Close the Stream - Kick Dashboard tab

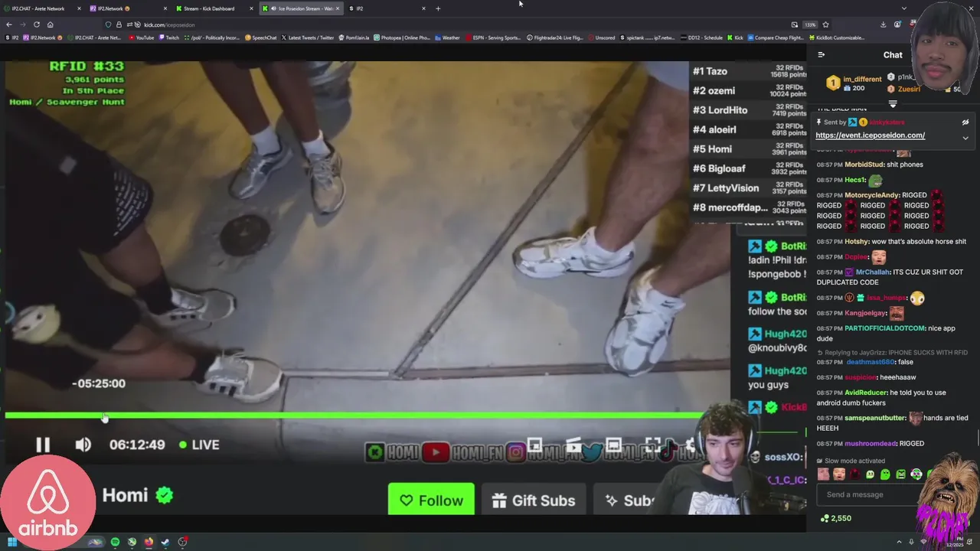pos(251,8)
